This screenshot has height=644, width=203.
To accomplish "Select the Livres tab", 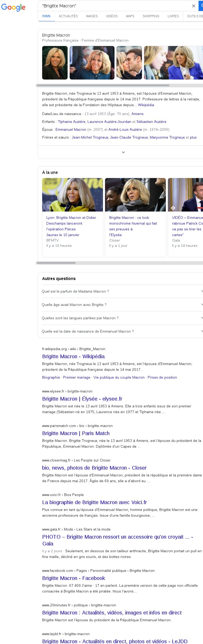I will pyautogui.click(x=173, y=16).
